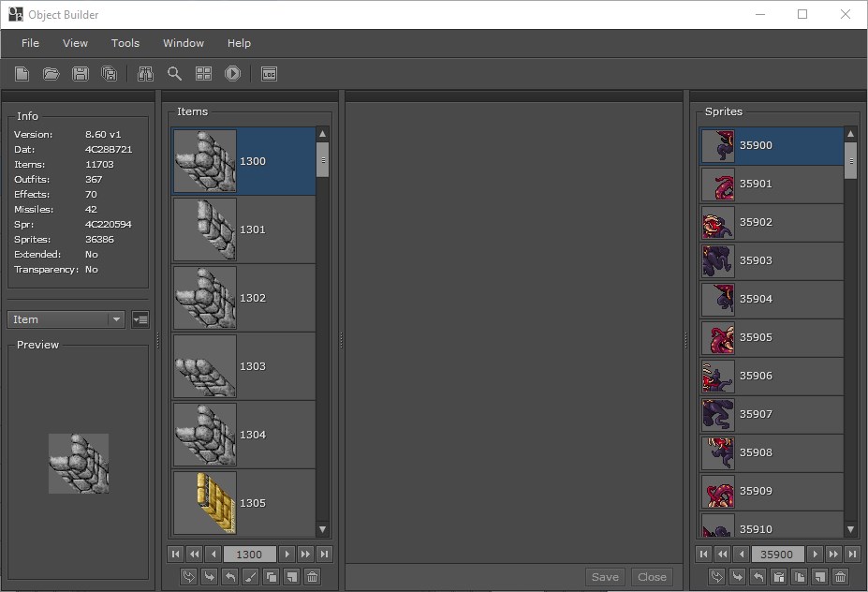The image size is (868, 592).
Task: Jump to last sprite in Sprites list
Action: (852, 555)
